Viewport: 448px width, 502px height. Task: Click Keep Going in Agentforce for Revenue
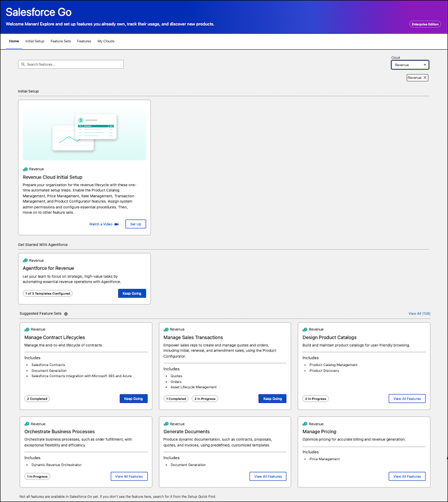[132, 293]
